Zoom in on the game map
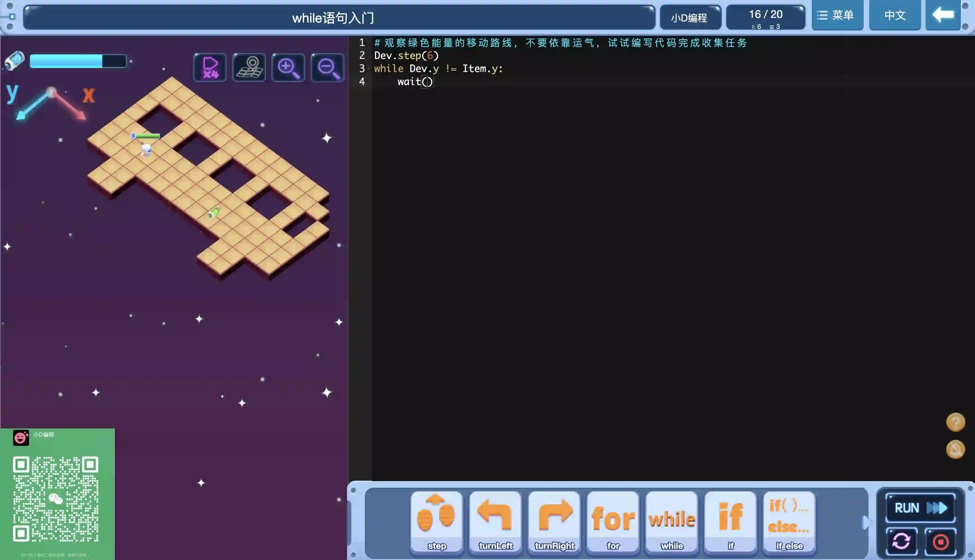Viewport: 975px width, 560px height. click(288, 67)
